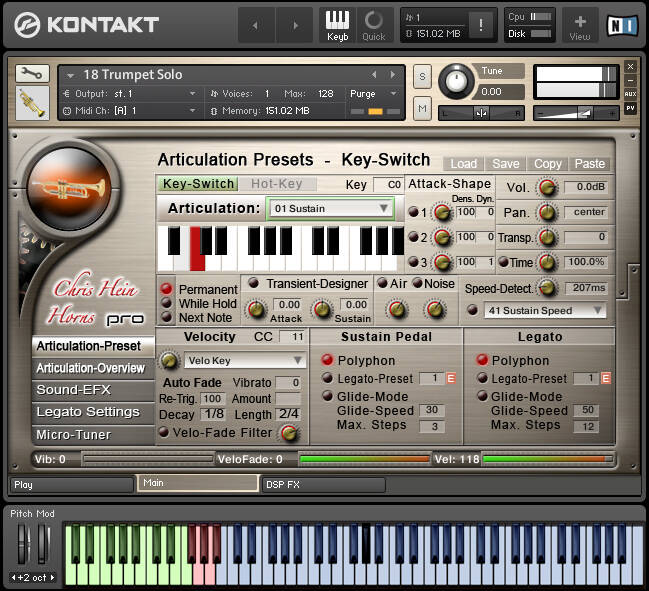
Task: Toggle the AUX sends button
Action: pos(630,94)
